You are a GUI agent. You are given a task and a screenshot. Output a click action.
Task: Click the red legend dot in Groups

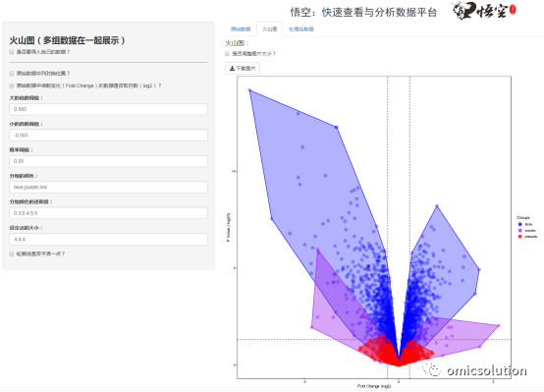pyautogui.click(x=519, y=237)
